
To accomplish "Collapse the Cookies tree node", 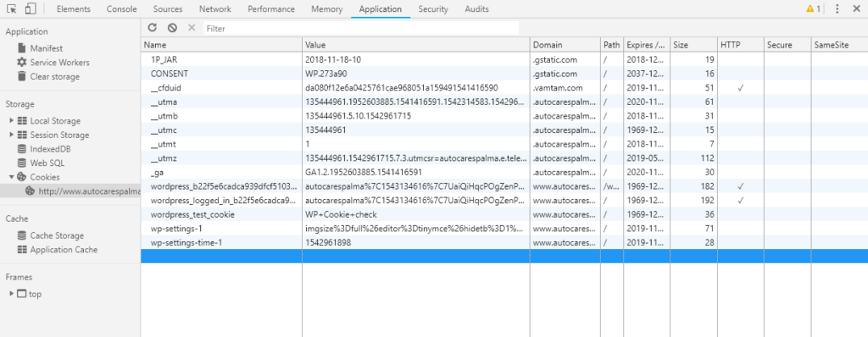I will (12, 177).
